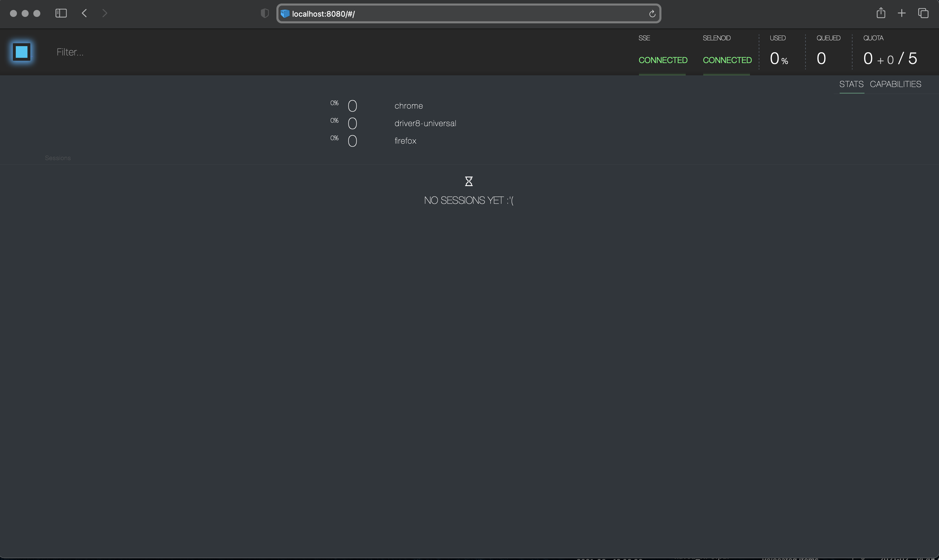Click the hourglass no-sessions icon

click(469, 181)
